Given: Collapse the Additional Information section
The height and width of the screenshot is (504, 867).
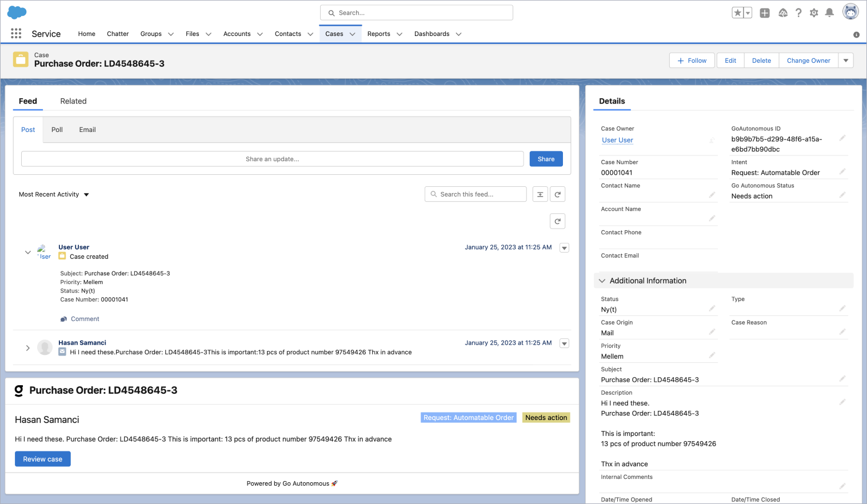Looking at the screenshot, I should coord(602,281).
